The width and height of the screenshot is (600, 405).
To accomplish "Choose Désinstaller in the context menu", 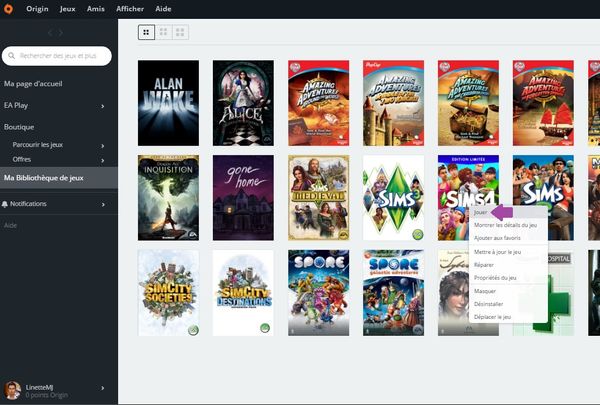I will pyautogui.click(x=488, y=304).
